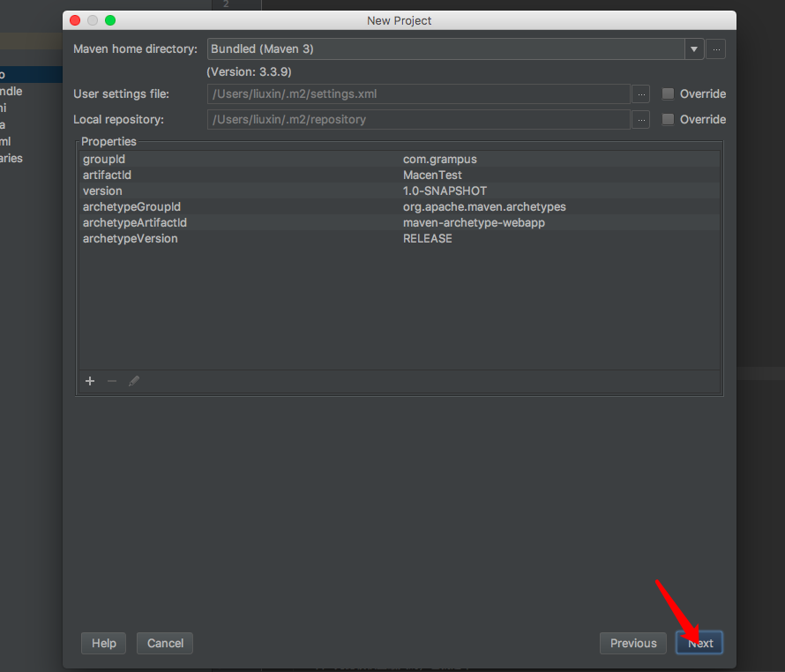Screen dimensions: 785x672
Task: Go back with the Previous button
Action: pos(633,643)
